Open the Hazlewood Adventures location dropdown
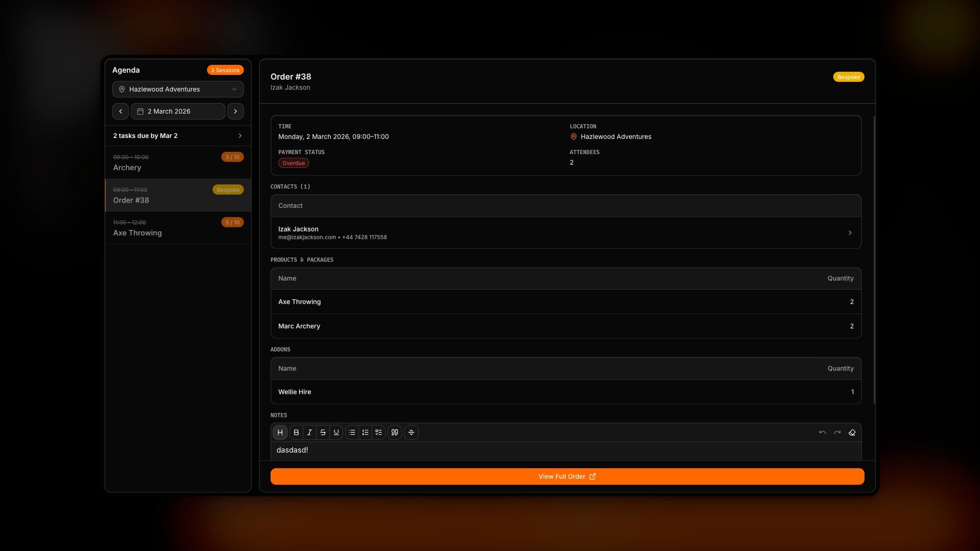The height and width of the screenshot is (551, 980). click(178, 89)
